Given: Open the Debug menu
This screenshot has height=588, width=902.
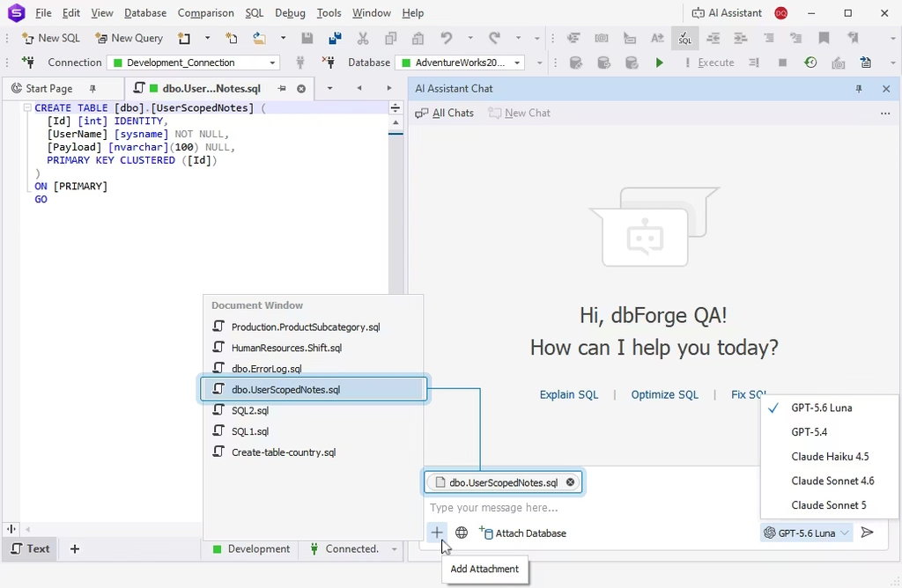Looking at the screenshot, I should tap(290, 12).
